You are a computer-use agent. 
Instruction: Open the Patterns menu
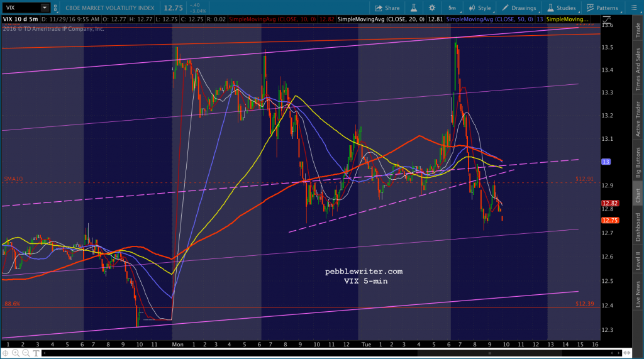[602, 8]
